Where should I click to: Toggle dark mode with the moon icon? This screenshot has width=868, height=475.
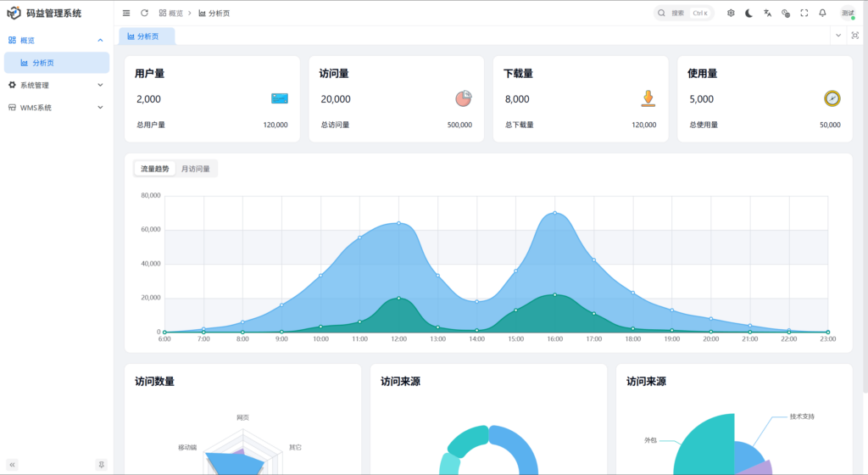click(748, 13)
